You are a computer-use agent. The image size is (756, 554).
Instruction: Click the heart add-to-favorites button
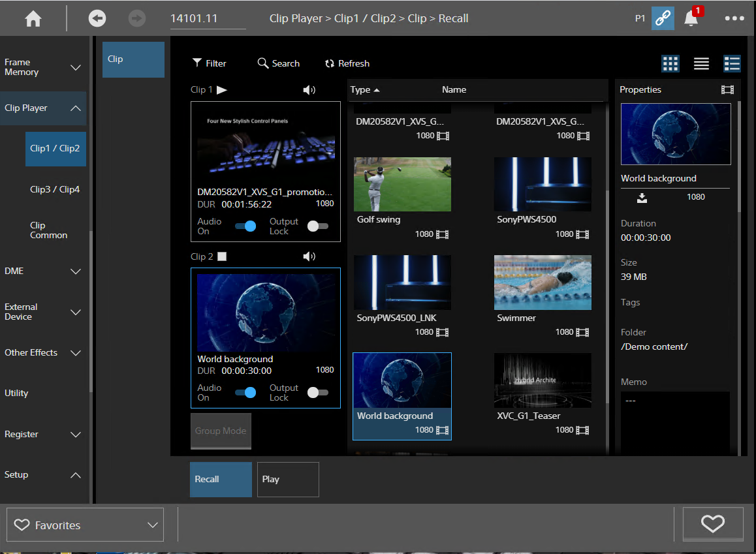(x=713, y=524)
